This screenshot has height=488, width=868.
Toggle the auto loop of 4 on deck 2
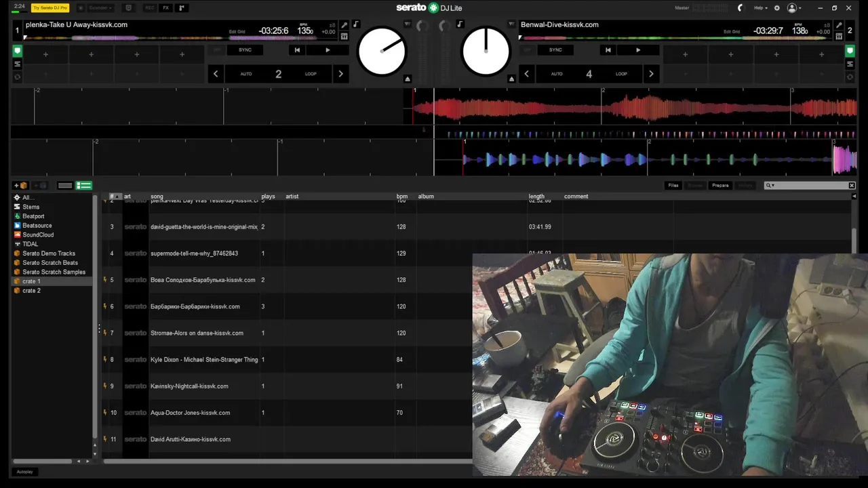coord(589,74)
